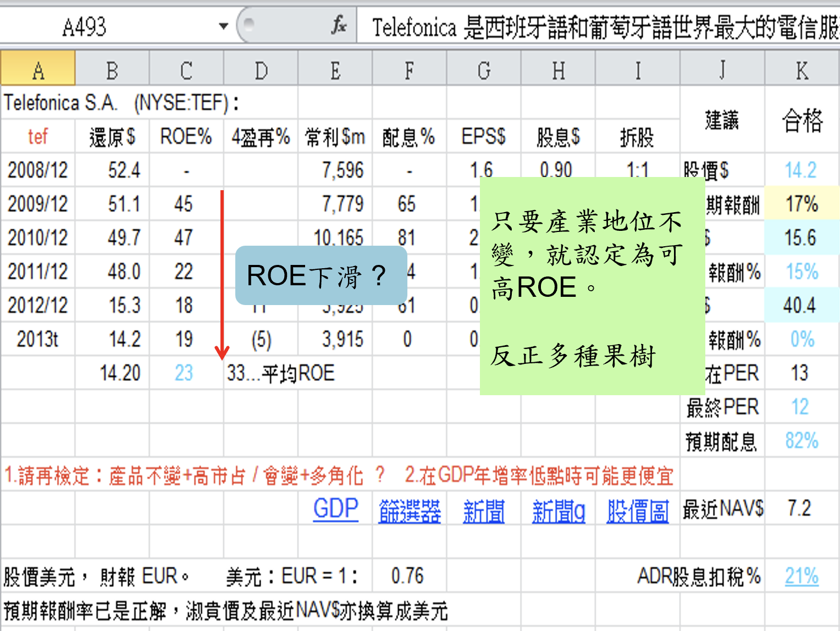The image size is (840, 631).
Task: Select column A header
Action: pyautogui.click(x=38, y=69)
